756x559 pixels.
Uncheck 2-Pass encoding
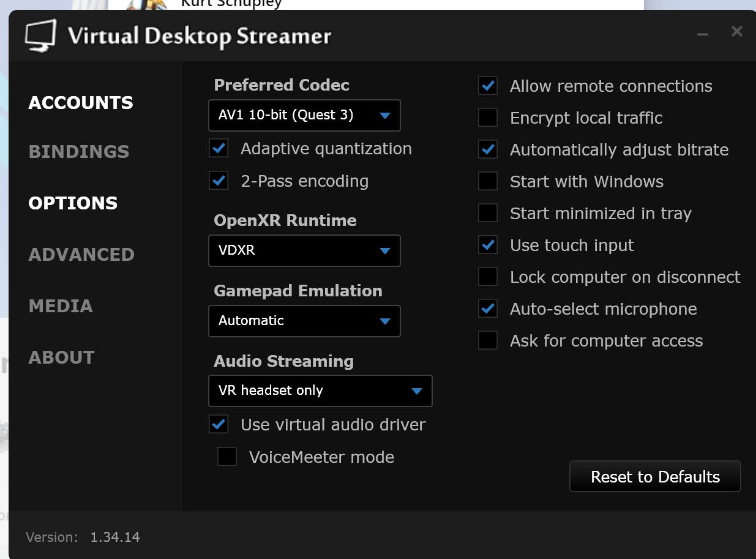pyautogui.click(x=219, y=181)
